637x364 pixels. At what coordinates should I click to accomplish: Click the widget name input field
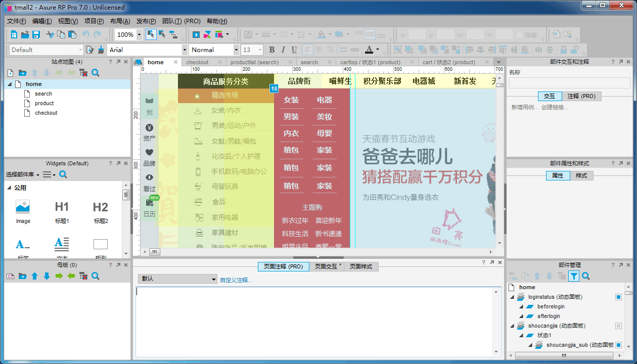click(570, 83)
